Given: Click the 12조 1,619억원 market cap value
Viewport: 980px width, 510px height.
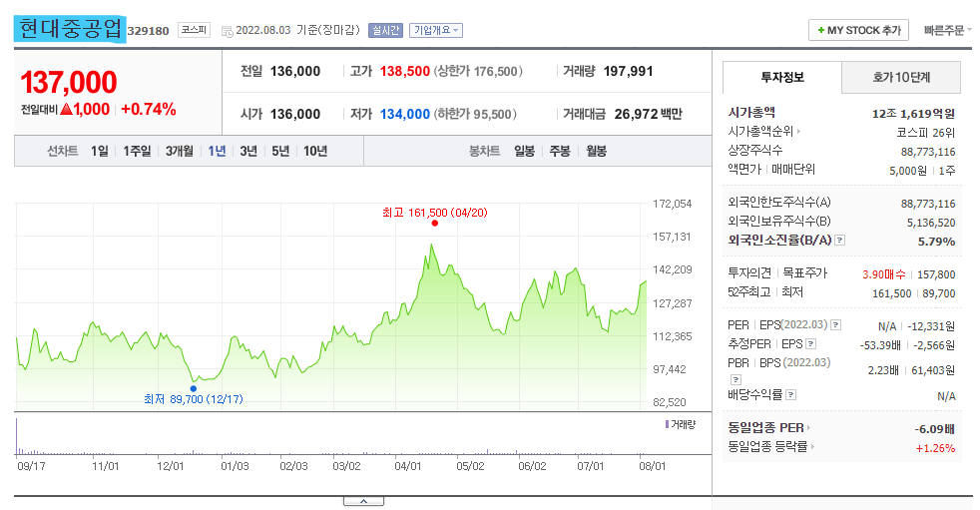Looking at the screenshot, I should pyautogui.click(x=914, y=114).
